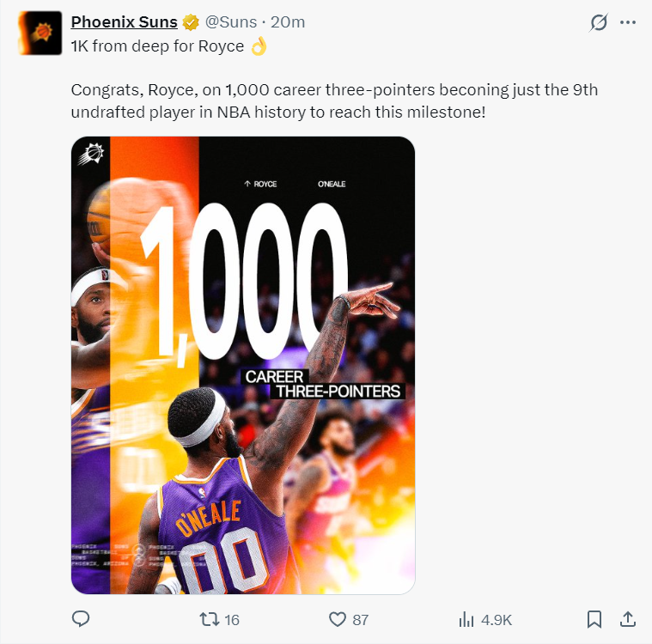
Task: Click the Phoenix Suns display name
Action: [x=124, y=21]
